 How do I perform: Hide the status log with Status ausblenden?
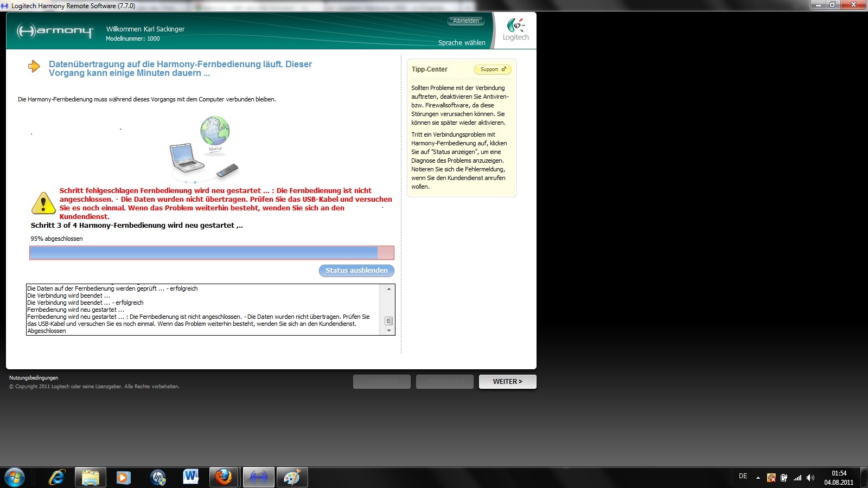tap(356, 271)
